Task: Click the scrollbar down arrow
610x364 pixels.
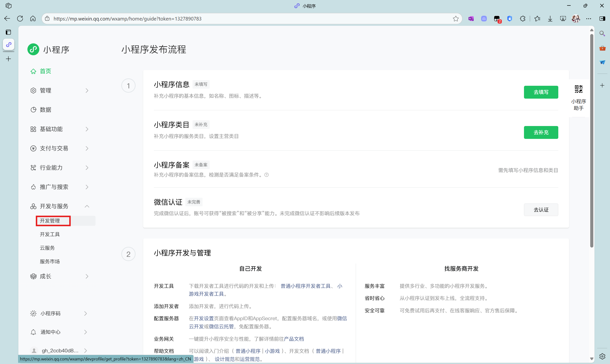Action: 592,359
